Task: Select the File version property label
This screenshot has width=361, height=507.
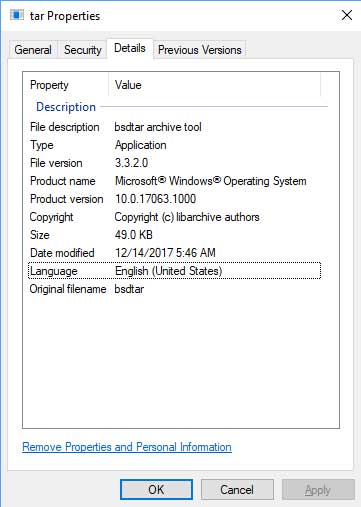Action: 56,163
